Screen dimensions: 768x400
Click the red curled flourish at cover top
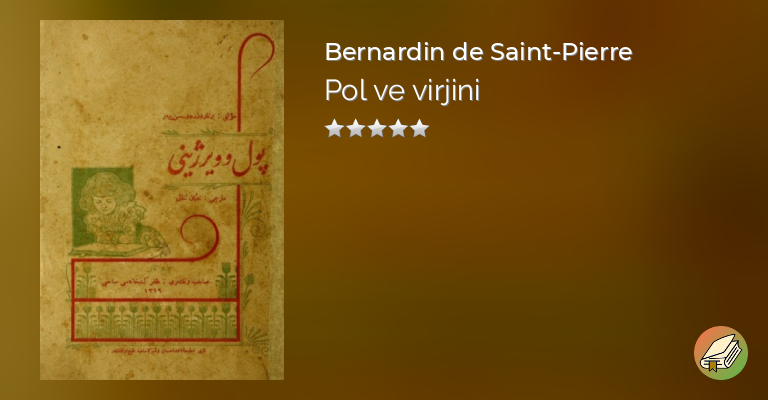pos(256,55)
